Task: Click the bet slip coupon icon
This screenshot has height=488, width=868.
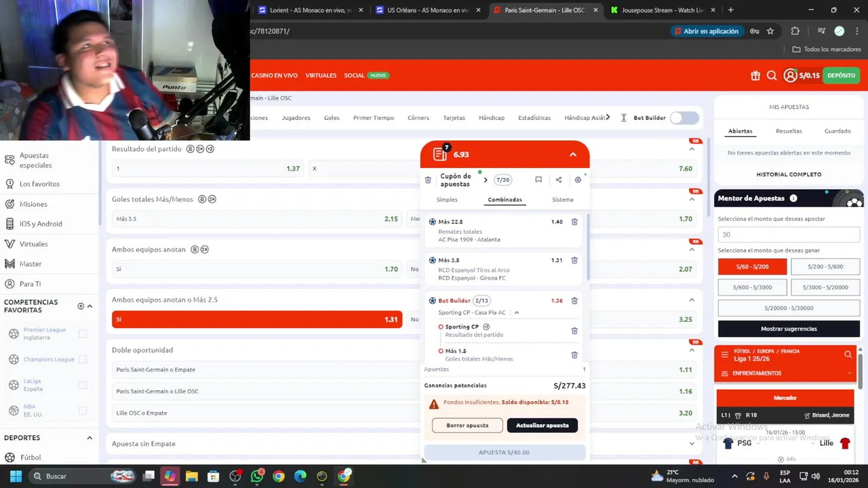Action: [x=439, y=155]
